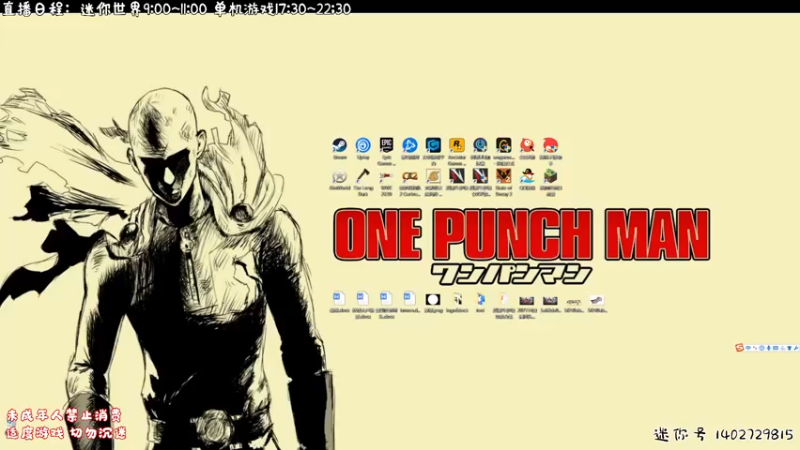This screenshot has height=450, width=800.
Task: Launch the pirate-hat duck game shortcut
Action: 527,176
